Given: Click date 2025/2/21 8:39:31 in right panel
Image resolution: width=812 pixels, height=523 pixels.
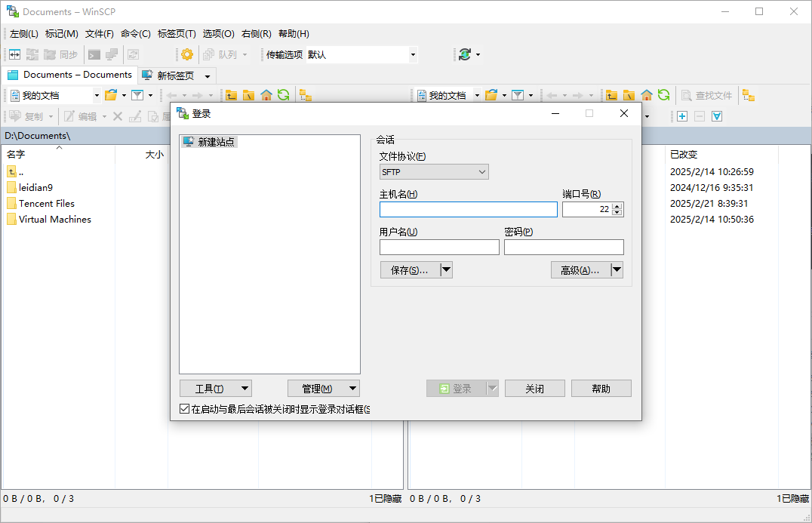Looking at the screenshot, I should [709, 204].
